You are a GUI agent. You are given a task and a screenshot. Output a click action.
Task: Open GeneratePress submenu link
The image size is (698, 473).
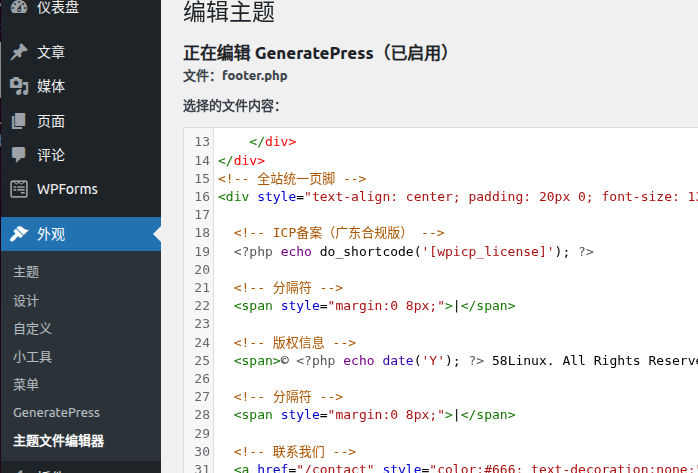[x=56, y=412]
